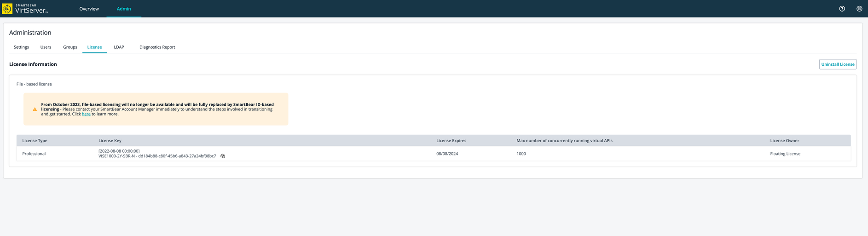Open the help question mark icon
Image resolution: width=868 pixels, height=236 pixels.
[x=842, y=9]
